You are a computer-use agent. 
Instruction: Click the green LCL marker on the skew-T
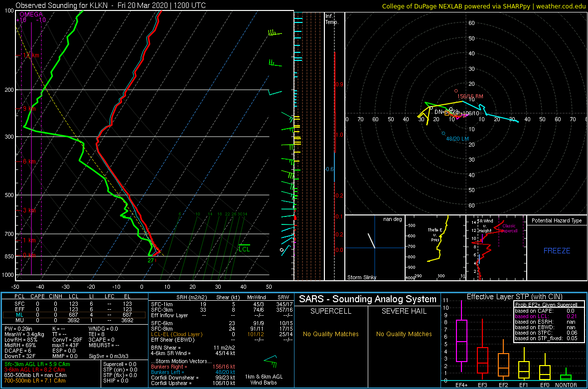(244, 248)
